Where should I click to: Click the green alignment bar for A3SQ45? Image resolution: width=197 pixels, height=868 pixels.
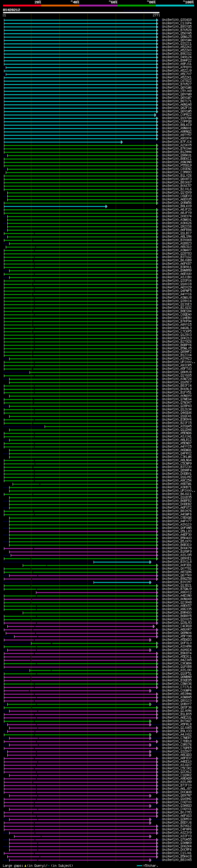101,426
